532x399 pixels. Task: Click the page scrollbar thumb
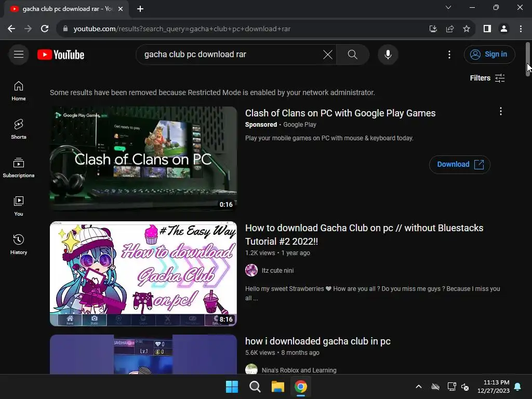(528, 59)
